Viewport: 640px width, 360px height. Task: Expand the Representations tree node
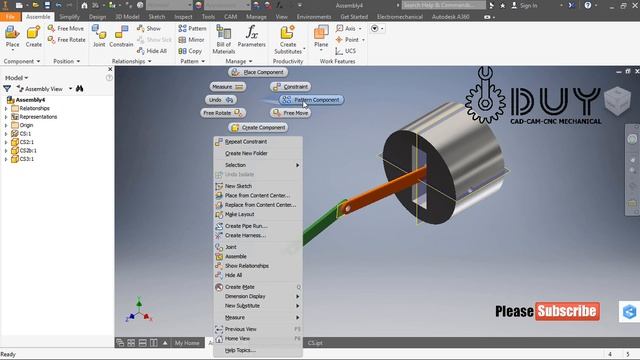(x=6, y=117)
